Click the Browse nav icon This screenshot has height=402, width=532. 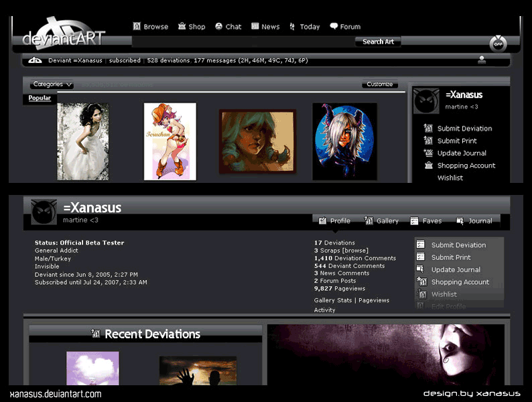coord(137,26)
